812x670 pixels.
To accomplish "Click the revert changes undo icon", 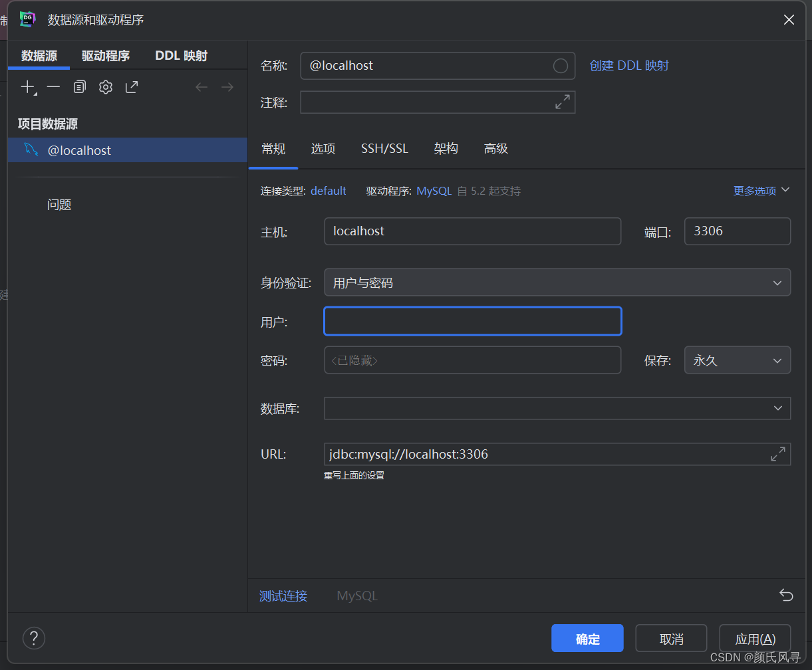I will pyautogui.click(x=786, y=595).
